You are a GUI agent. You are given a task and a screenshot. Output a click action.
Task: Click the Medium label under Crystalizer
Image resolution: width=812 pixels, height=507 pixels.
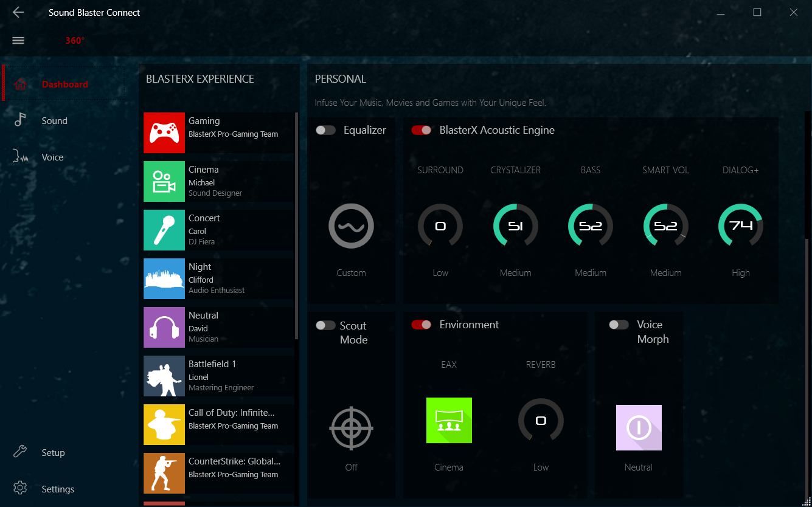click(516, 273)
